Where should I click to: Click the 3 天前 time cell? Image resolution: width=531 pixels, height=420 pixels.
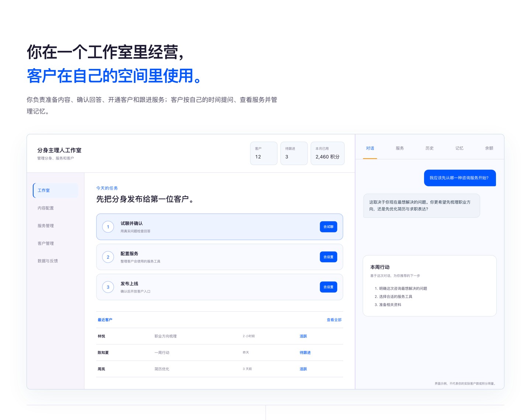pyautogui.click(x=247, y=369)
